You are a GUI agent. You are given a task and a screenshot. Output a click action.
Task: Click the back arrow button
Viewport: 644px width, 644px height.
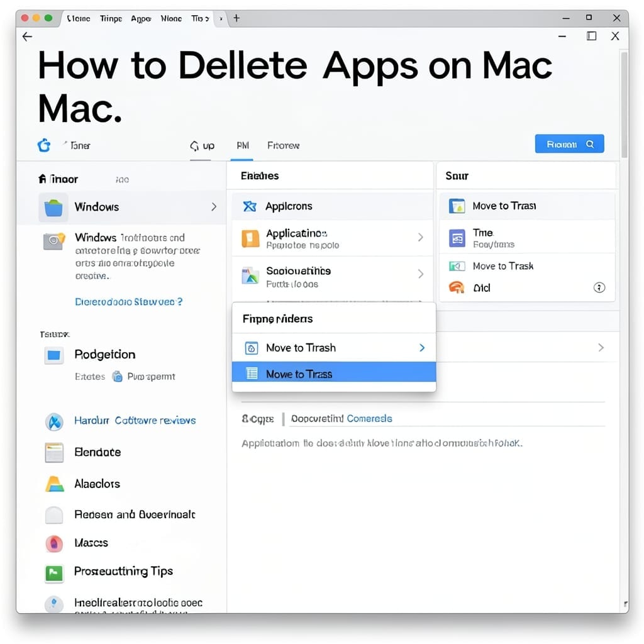pyautogui.click(x=27, y=36)
